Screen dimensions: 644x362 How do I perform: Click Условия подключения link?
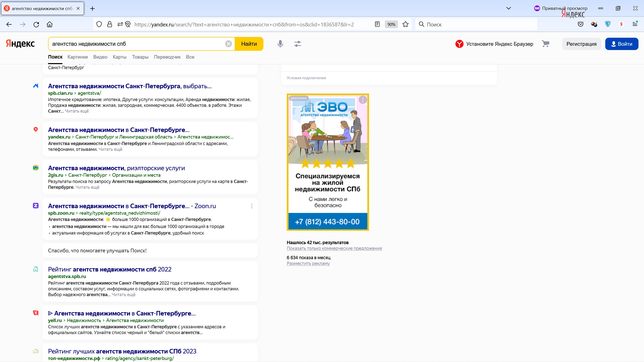coord(306,78)
